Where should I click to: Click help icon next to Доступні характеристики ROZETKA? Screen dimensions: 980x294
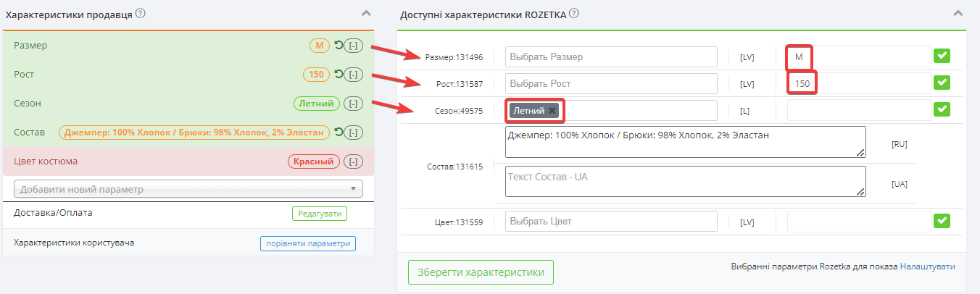pyautogui.click(x=574, y=14)
